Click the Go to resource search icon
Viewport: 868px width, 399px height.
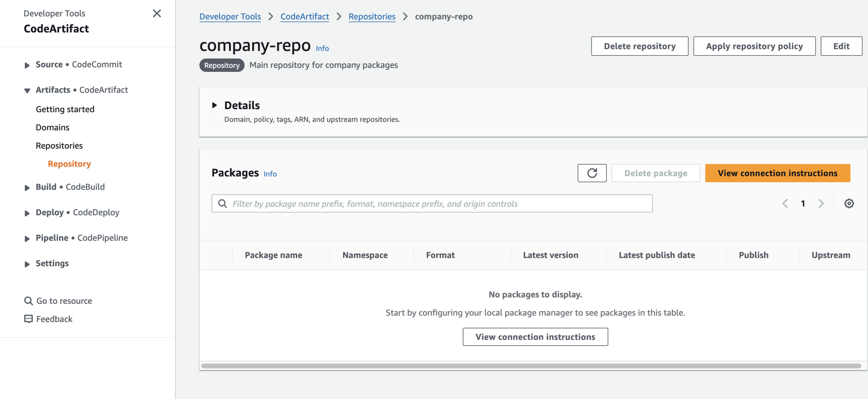point(28,301)
